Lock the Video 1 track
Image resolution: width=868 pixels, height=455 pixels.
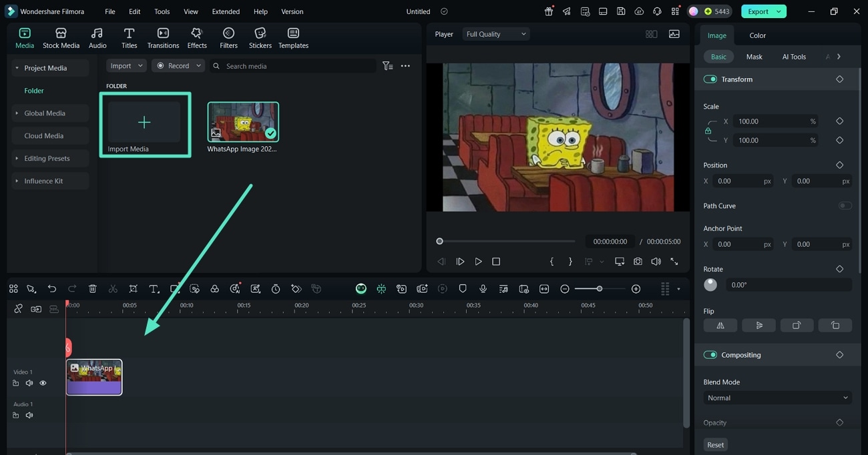tap(16, 383)
